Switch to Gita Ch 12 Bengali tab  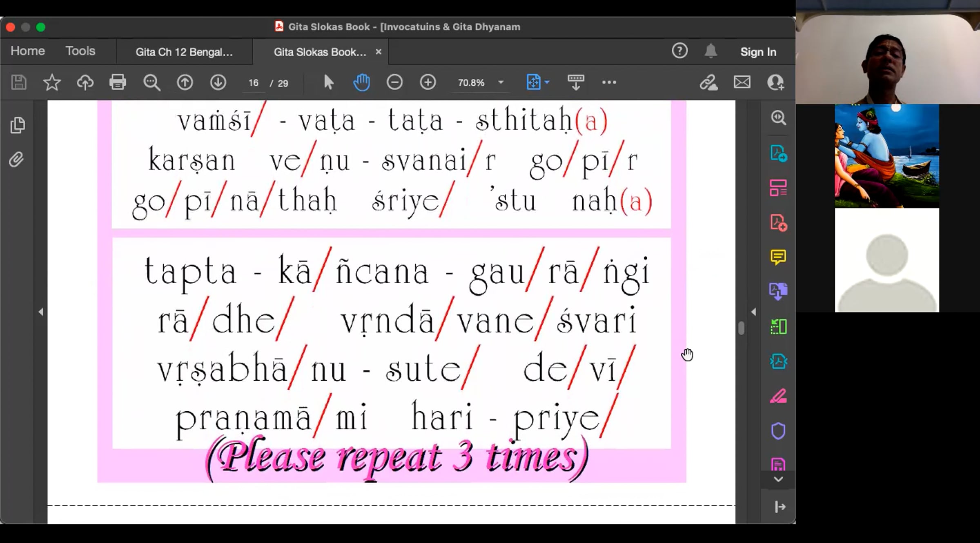pos(184,52)
